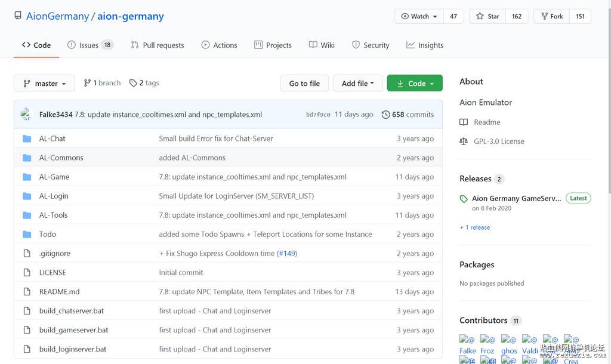Fork the repository
The image size is (611, 364).
[552, 16]
